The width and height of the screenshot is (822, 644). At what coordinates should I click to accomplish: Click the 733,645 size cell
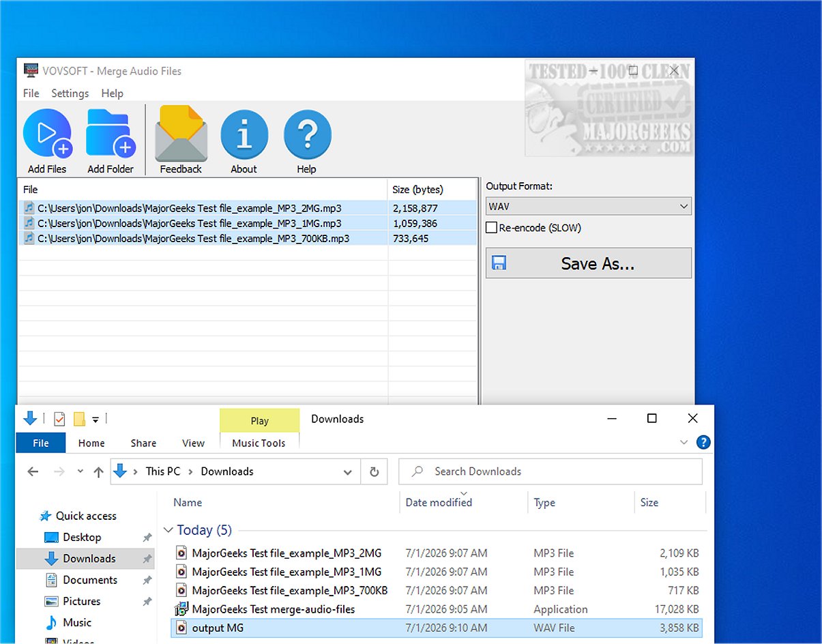pyautogui.click(x=411, y=238)
